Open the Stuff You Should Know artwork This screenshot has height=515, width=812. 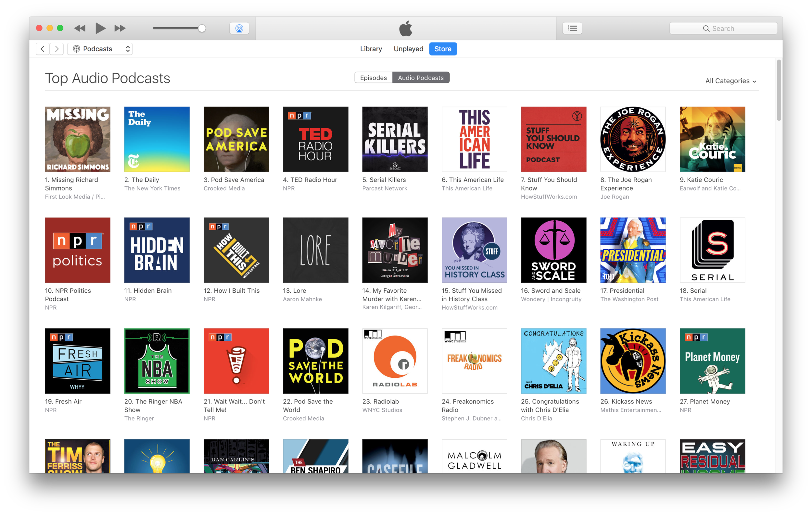(x=554, y=140)
